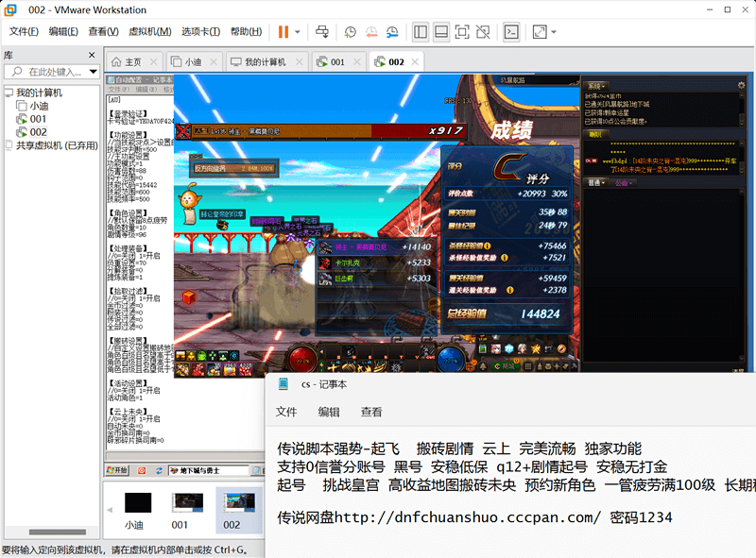Click the 小迪 thumbnail preview
This screenshot has width=756, height=558.
click(138, 502)
